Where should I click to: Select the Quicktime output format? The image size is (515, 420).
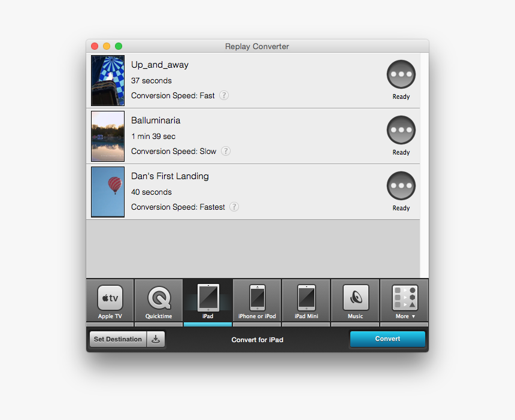click(x=158, y=301)
